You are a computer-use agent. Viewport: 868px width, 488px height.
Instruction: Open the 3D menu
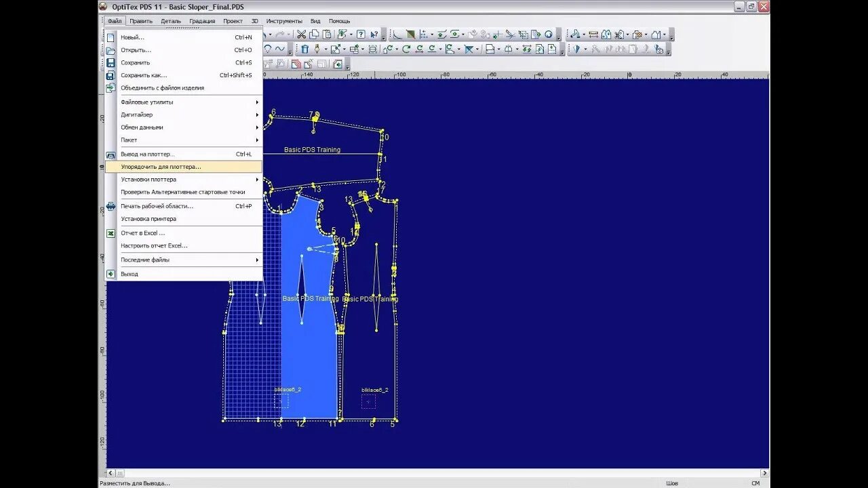click(255, 21)
